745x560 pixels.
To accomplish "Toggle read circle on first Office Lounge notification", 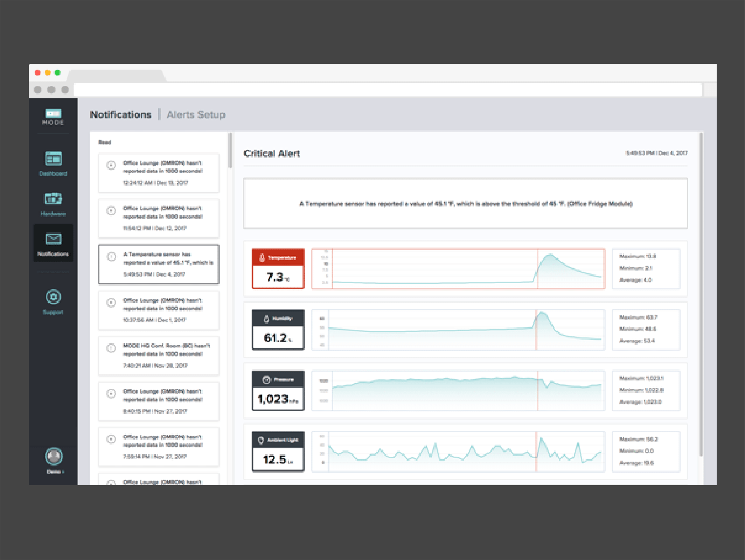I will pyautogui.click(x=111, y=165).
